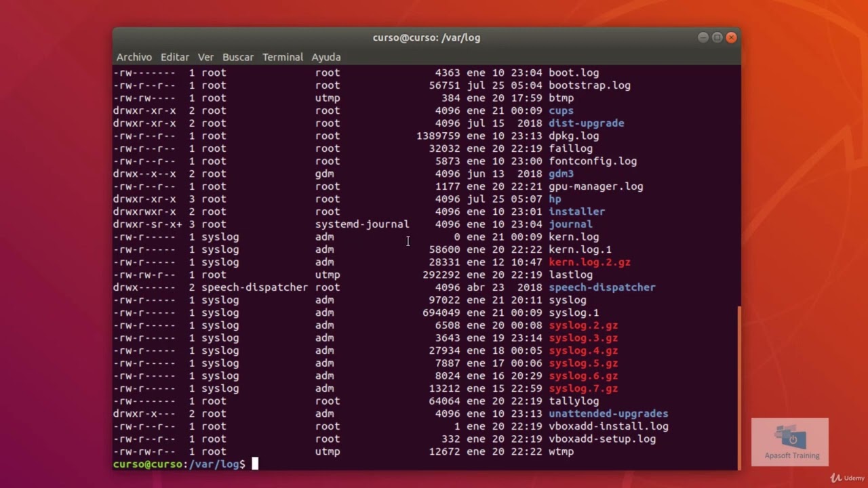Click the syslog.4.gz archive name
The width and height of the screenshot is (868, 488).
pos(583,350)
